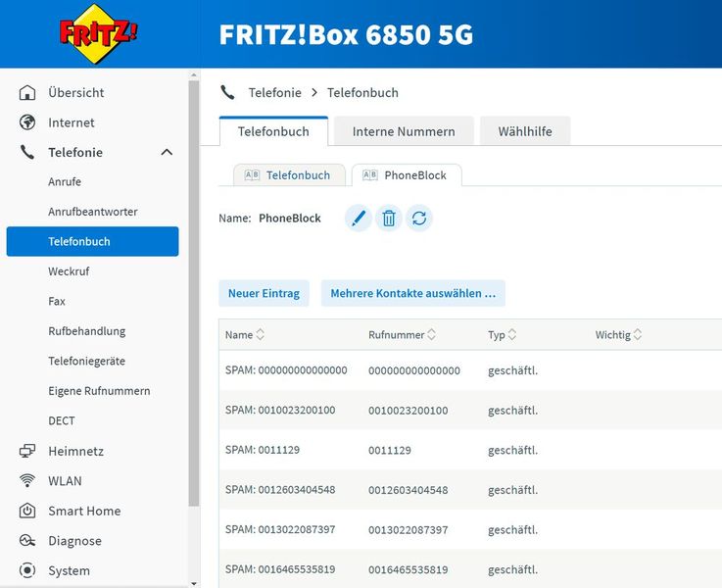The width and height of the screenshot is (722, 588).
Task: Click the Übersicht home icon
Action: [27, 92]
